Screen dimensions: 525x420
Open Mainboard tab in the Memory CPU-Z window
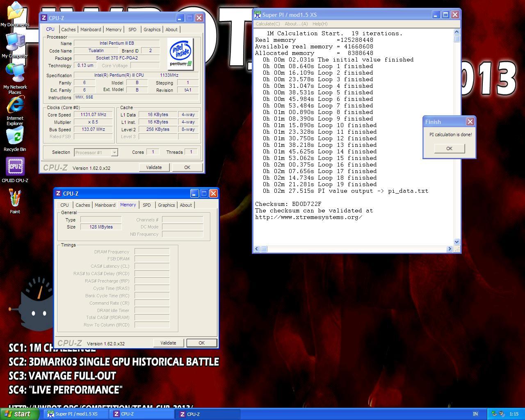click(105, 205)
